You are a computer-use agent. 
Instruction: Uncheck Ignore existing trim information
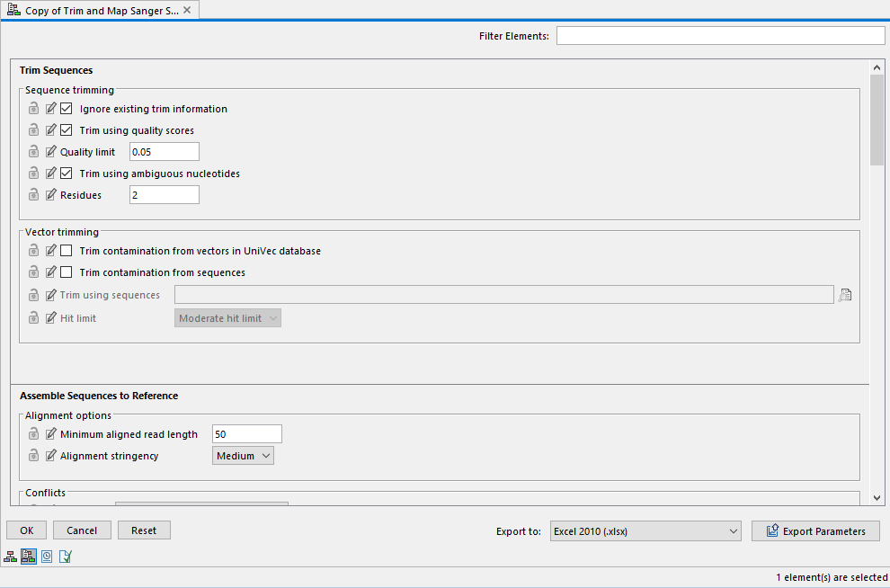tap(66, 108)
